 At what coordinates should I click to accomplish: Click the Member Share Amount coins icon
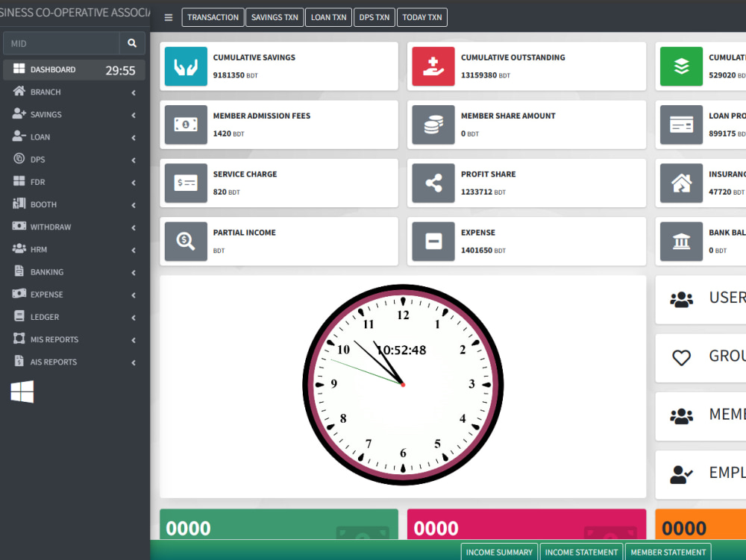click(433, 125)
